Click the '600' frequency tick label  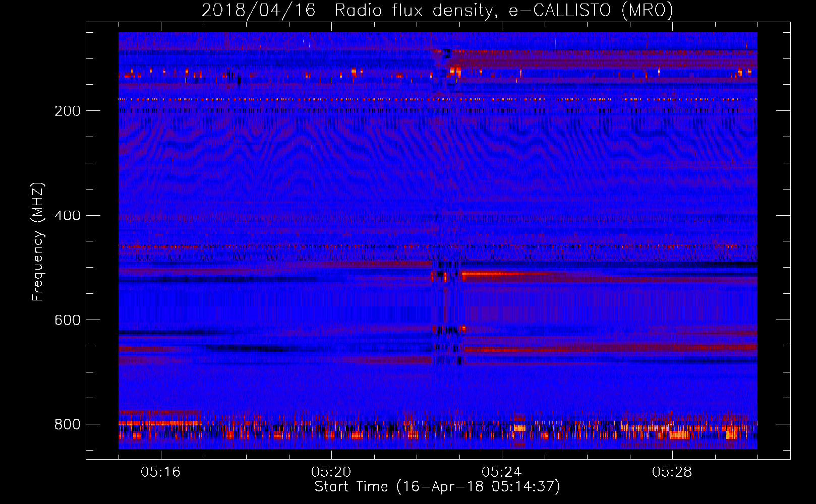[x=68, y=320]
